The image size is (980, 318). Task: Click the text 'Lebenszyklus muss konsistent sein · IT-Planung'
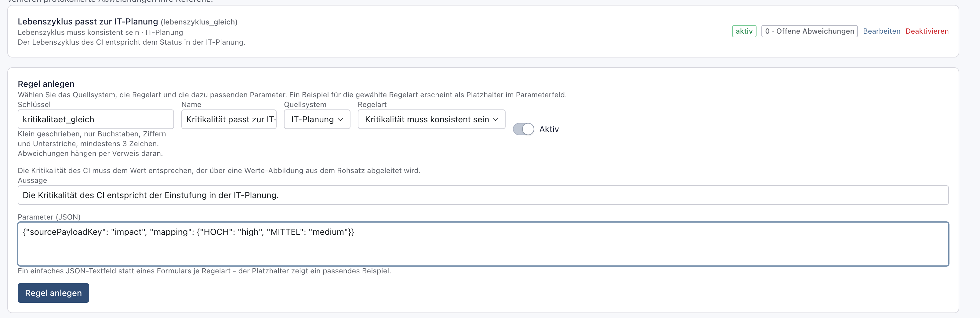click(100, 32)
